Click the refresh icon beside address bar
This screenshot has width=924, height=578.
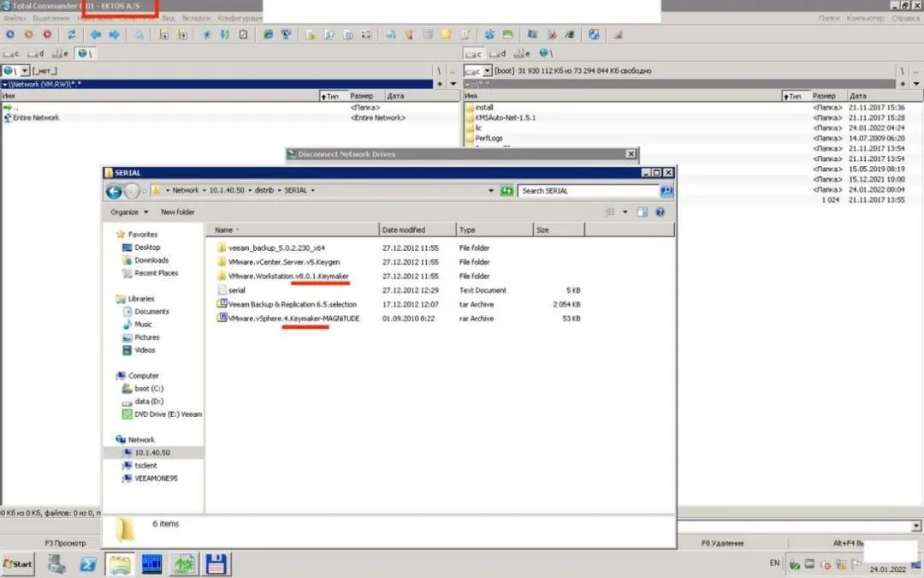pyautogui.click(x=507, y=191)
